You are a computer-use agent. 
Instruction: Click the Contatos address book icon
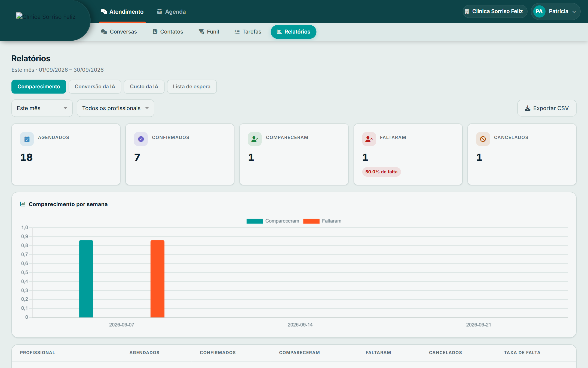tap(155, 32)
